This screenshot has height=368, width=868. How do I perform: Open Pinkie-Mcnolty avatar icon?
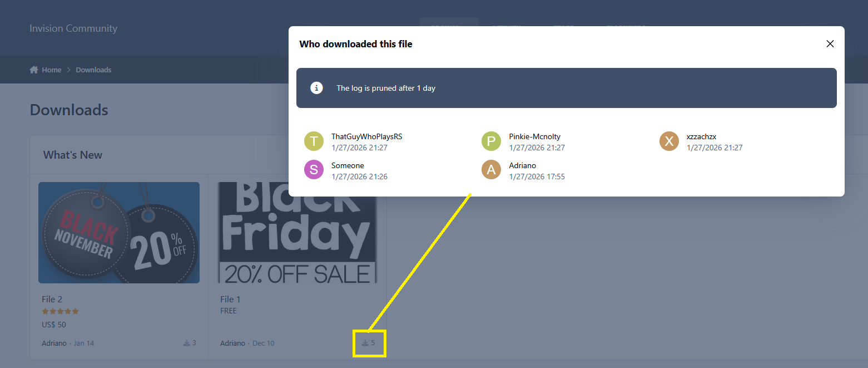point(491,141)
